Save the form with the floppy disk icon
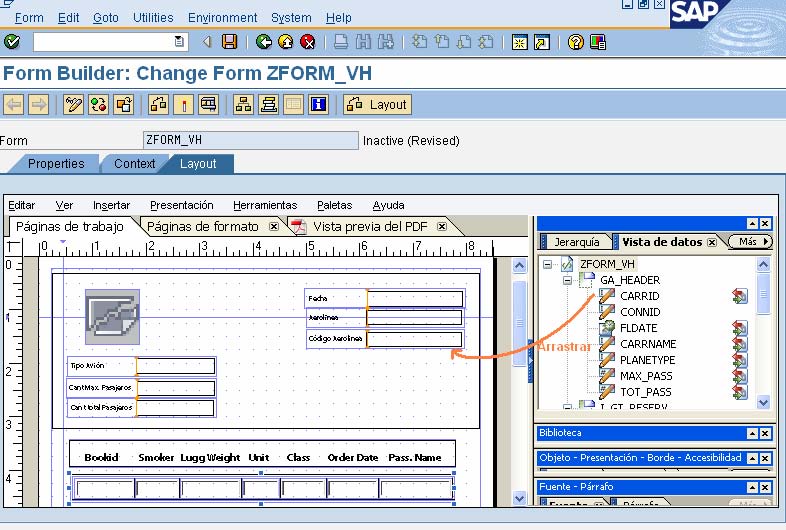The height and width of the screenshot is (530, 786). (229, 42)
